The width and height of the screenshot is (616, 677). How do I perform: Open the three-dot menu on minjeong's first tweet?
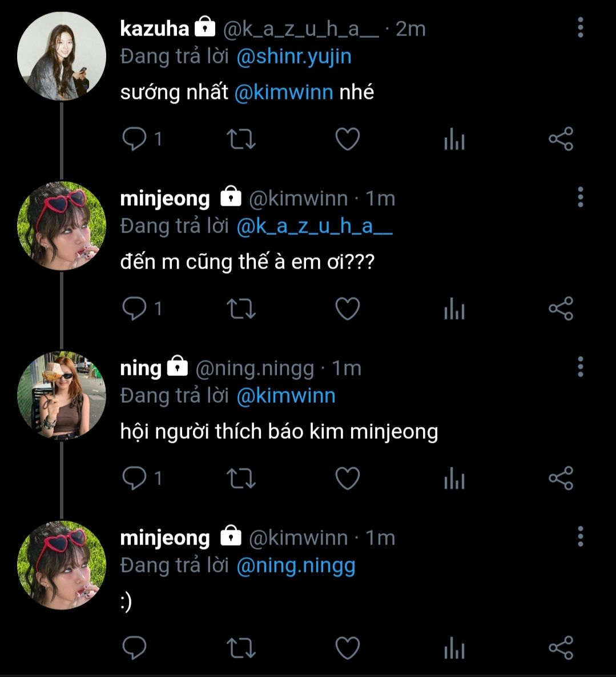click(581, 197)
